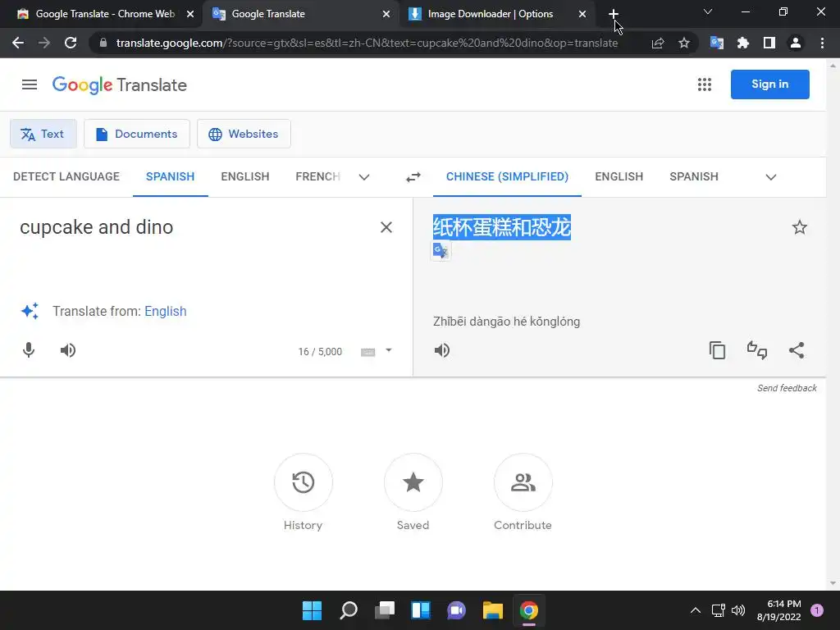Click Send feedback link
This screenshot has width=840, height=630.
point(787,388)
